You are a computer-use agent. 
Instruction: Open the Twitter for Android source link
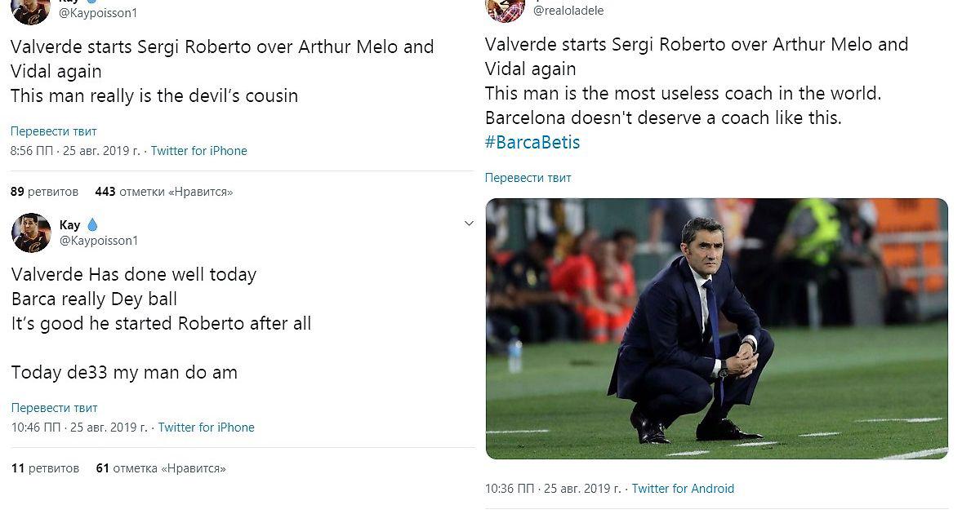[x=683, y=489]
